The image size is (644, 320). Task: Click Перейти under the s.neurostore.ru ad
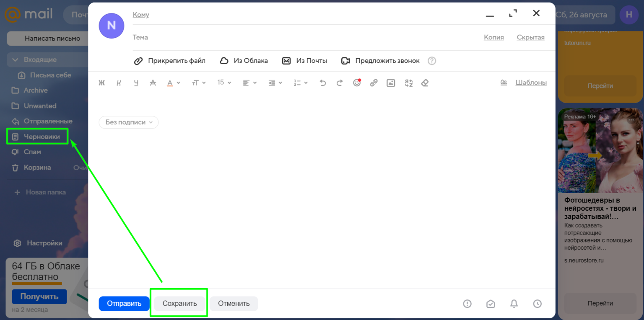click(x=600, y=303)
